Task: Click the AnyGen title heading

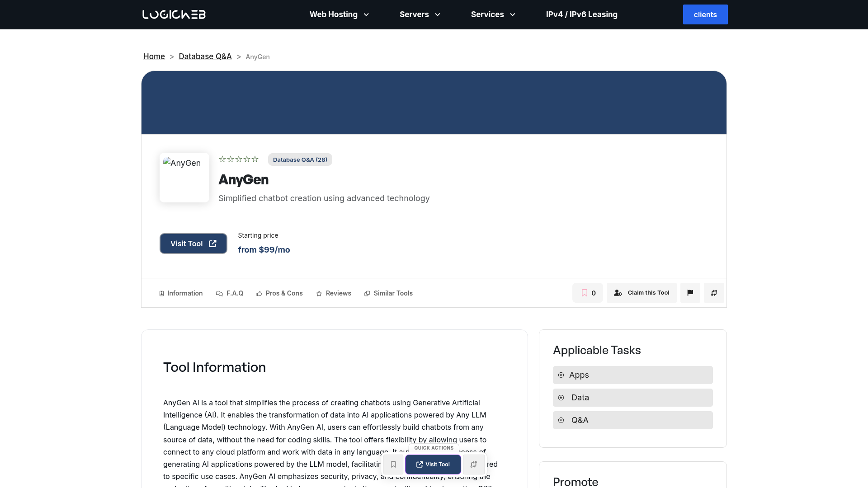Action: point(244,180)
